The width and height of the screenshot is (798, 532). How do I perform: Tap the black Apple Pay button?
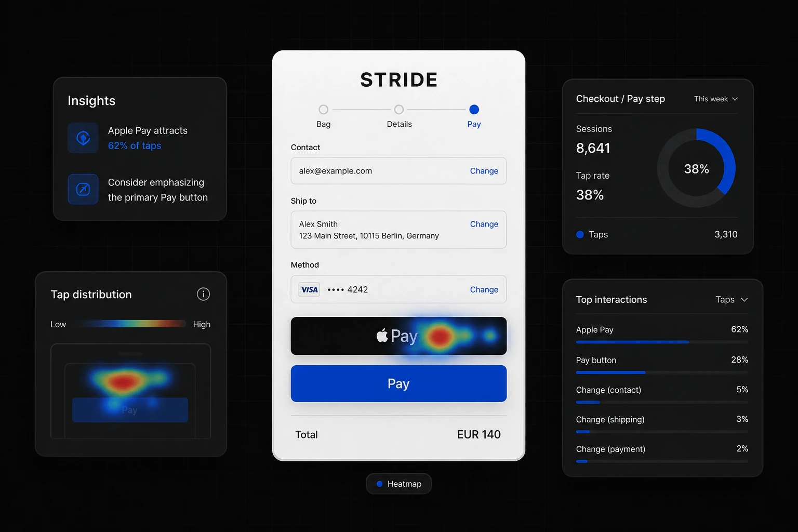click(398, 336)
